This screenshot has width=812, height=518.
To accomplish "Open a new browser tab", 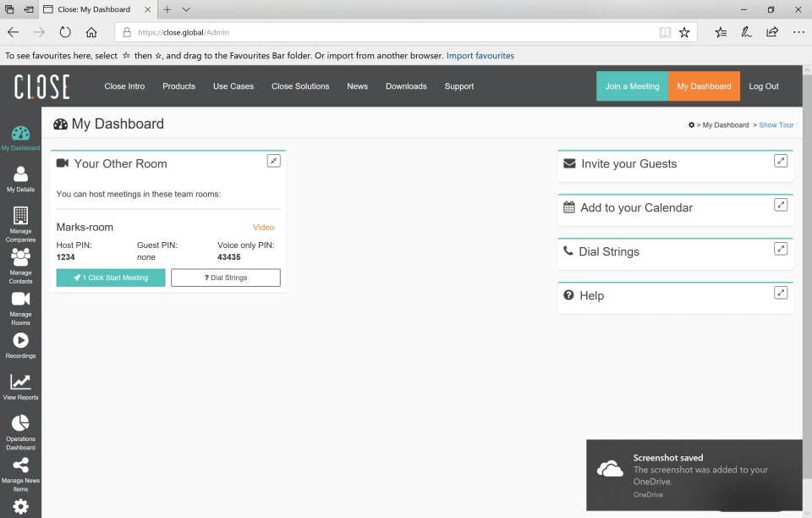I will click(167, 9).
